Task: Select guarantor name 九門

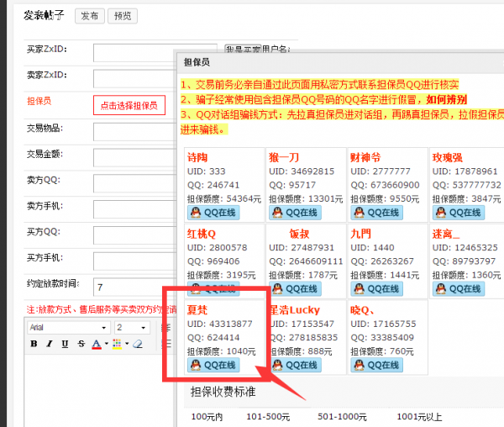Action: (360, 234)
